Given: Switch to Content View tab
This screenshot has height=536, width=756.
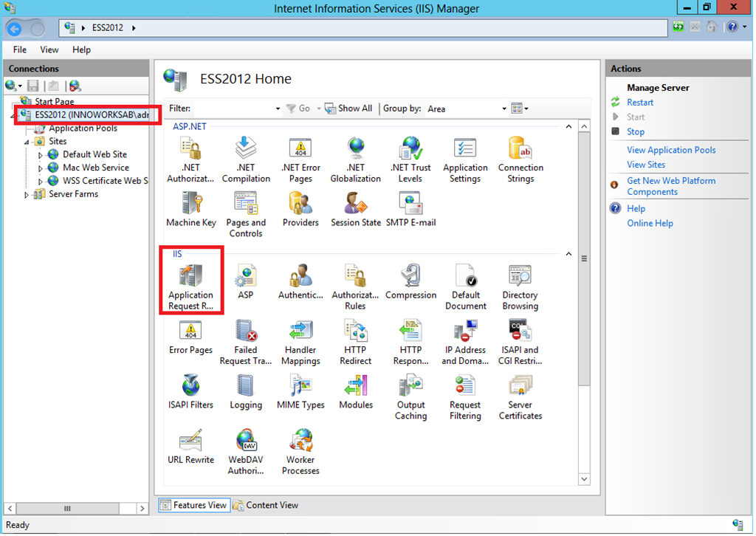Looking at the screenshot, I should 266,505.
